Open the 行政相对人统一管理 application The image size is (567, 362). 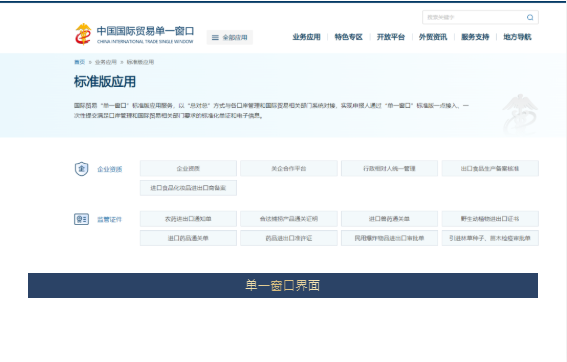tap(389, 169)
